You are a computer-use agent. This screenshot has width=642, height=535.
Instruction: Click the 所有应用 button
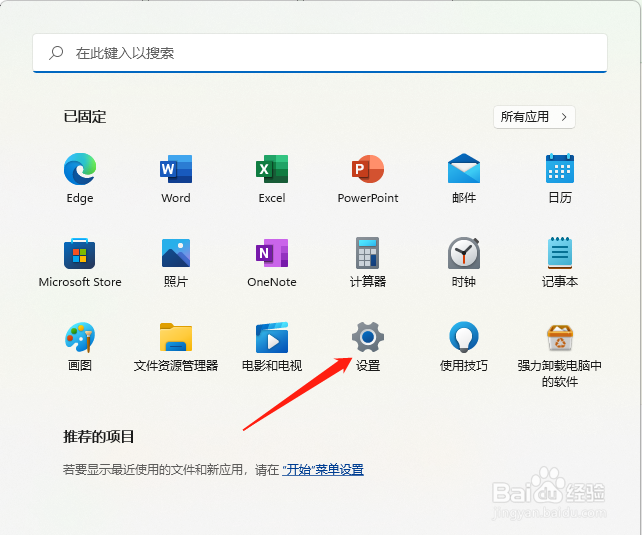click(x=534, y=117)
